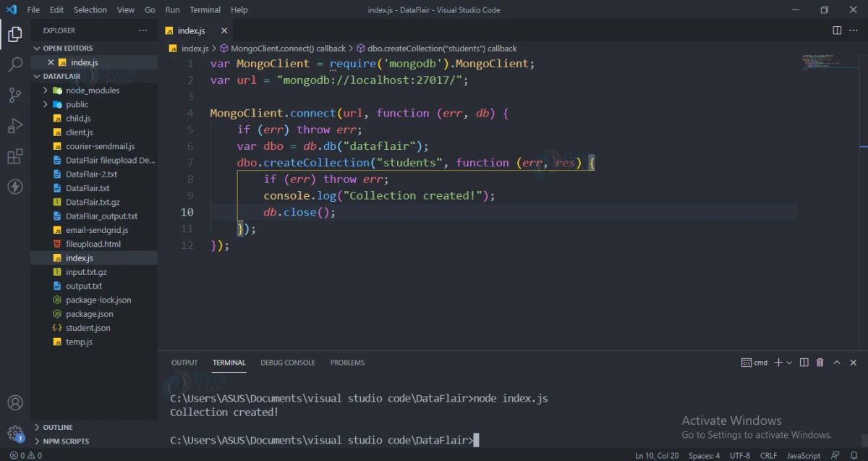
Task: Close index.js in Open Editors list
Action: [51, 62]
